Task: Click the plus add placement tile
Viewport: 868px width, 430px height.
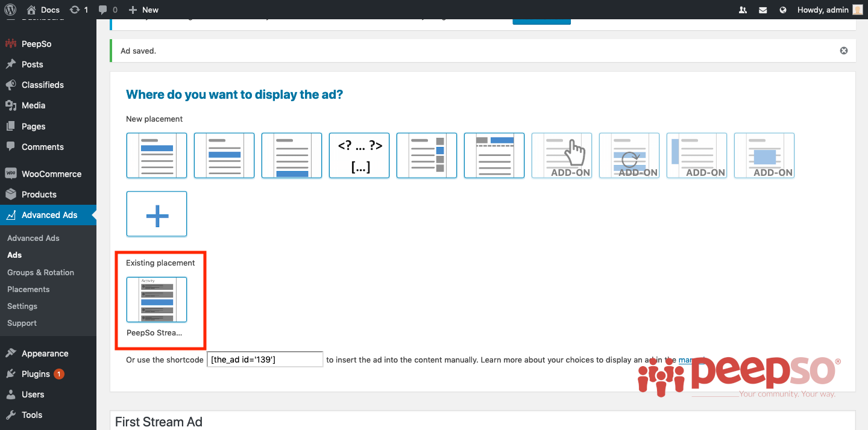Action: (157, 214)
